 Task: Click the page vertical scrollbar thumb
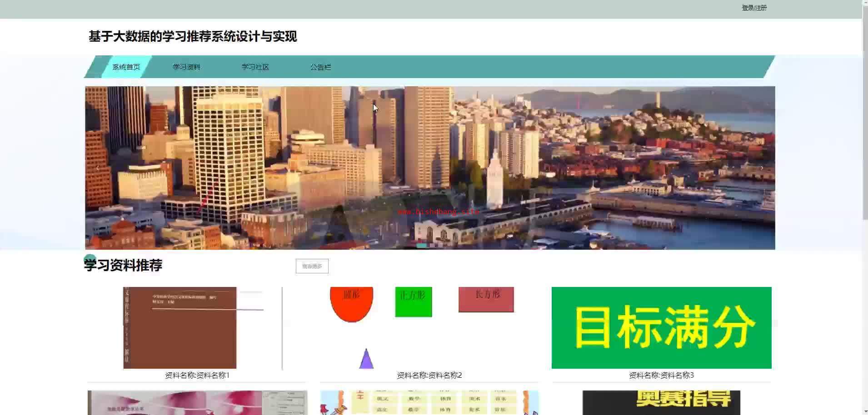pos(864,114)
